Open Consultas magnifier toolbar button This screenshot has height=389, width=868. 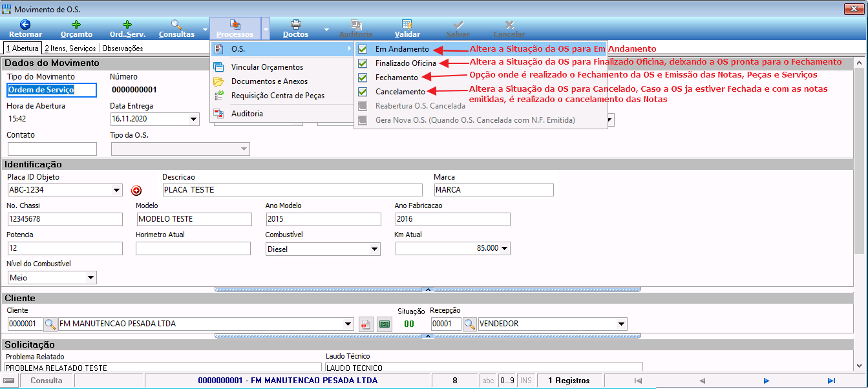click(x=176, y=28)
